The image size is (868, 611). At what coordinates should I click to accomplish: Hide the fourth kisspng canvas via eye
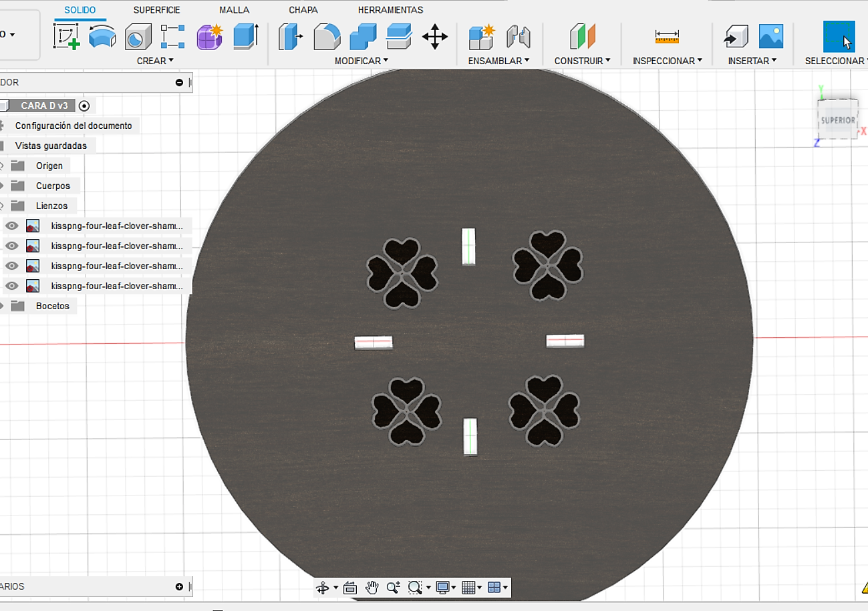(11, 286)
